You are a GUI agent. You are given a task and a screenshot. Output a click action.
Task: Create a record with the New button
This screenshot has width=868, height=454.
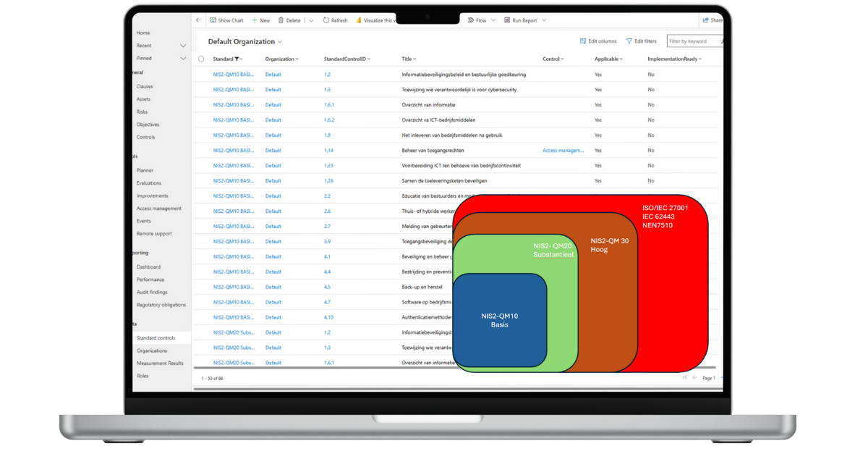pyautogui.click(x=260, y=20)
